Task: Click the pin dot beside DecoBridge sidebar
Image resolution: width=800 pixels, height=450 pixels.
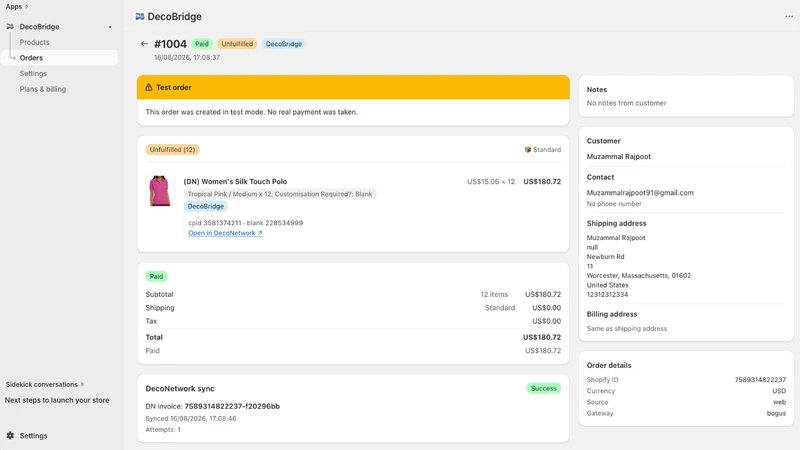Action: click(x=110, y=27)
